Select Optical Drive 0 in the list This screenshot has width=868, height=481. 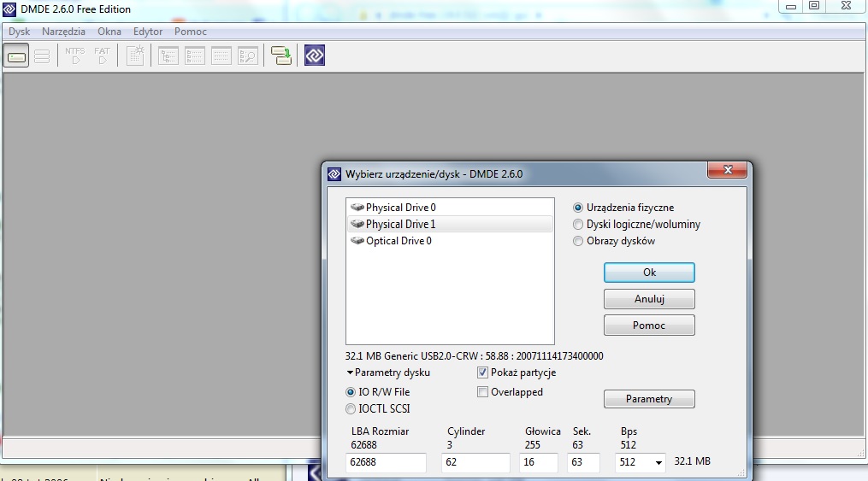coord(450,241)
